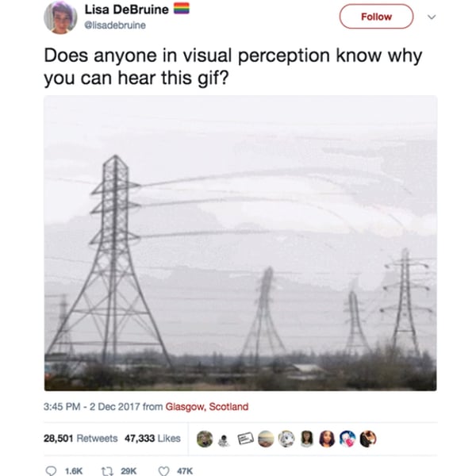Image resolution: width=476 pixels, height=476 pixels.
Task: Open the blue avatar liker profile
Action: [347, 439]
